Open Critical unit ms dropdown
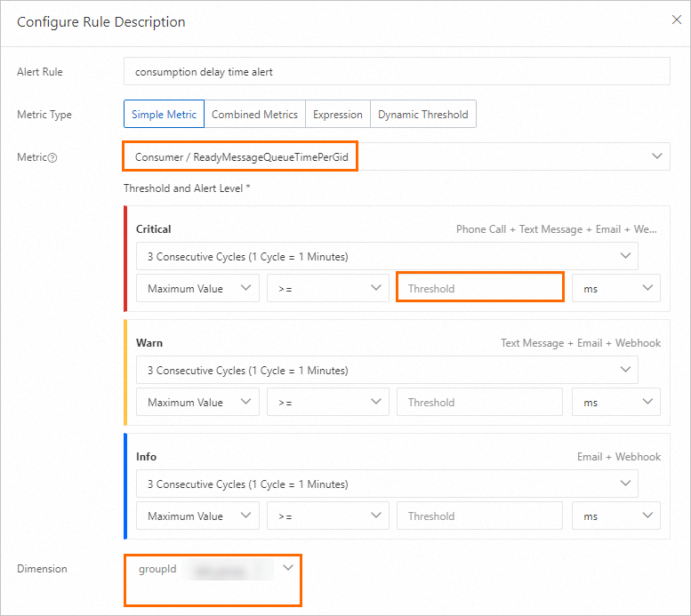691x616 pixels. click(x=615, y=288)
